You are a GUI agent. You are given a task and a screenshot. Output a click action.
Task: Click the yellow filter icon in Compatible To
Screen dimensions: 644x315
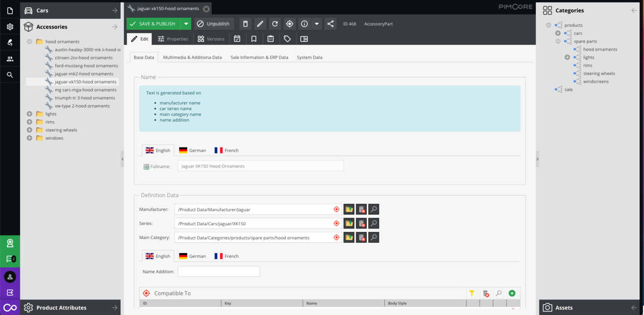[x=472, y=293]
